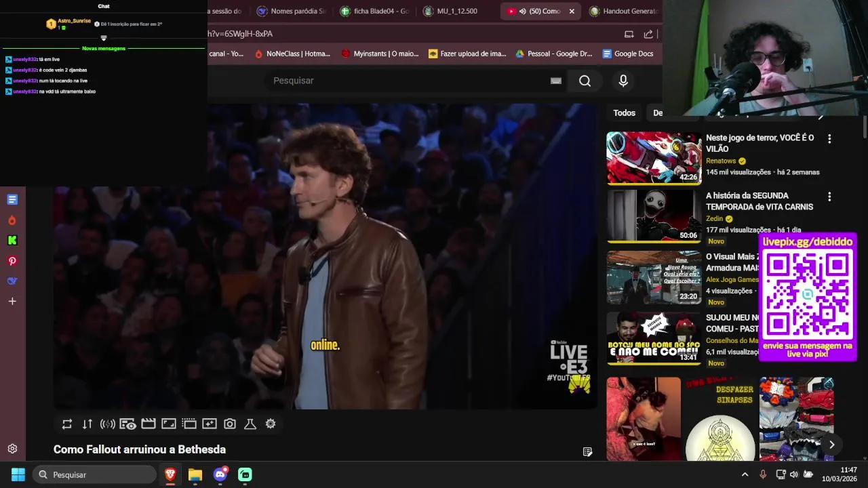This screenshot has height=488, width=868.
Task: Mute the YouTube tab via its speaker icon
Action: 523,12
